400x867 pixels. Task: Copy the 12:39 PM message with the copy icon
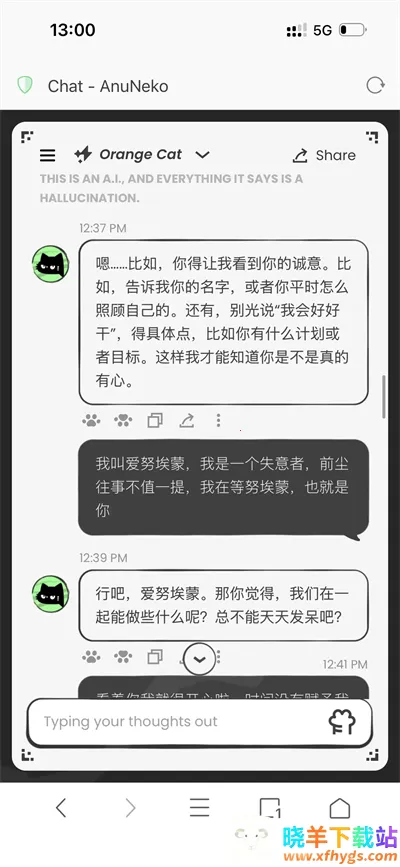tap(155, 657)
